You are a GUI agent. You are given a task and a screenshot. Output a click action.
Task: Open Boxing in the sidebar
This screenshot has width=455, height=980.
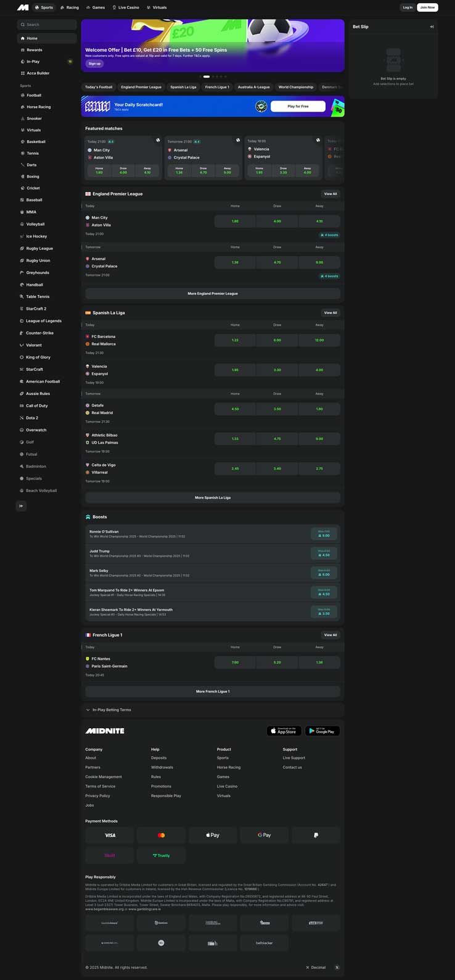tap(47, 176)
